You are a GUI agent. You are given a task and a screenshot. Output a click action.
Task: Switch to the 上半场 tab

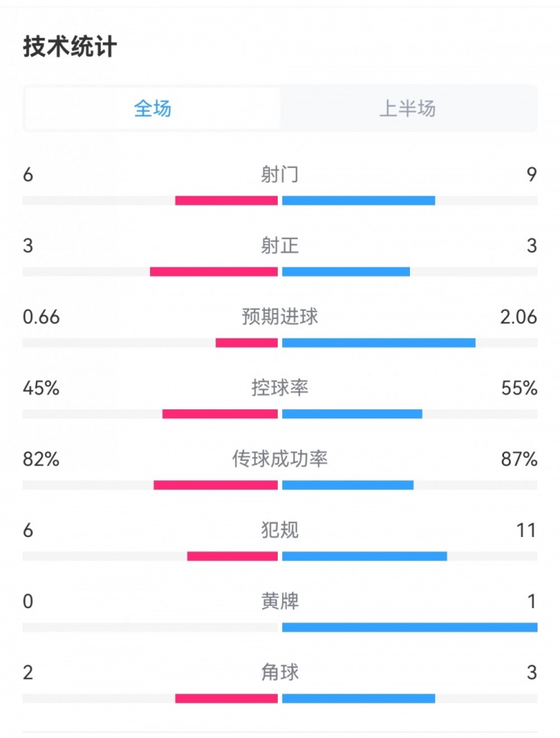[408, 109]
